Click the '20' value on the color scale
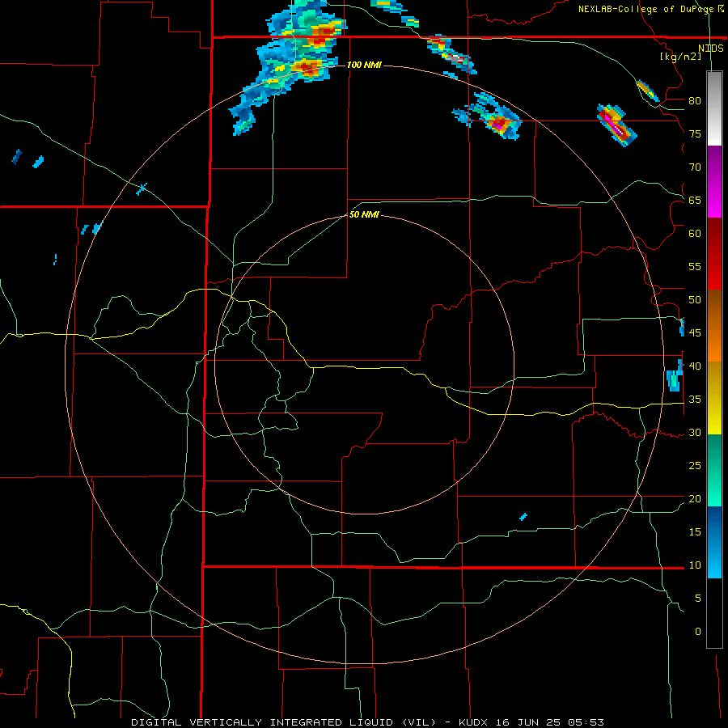This screenshot has height=728, width=728. 695,499
